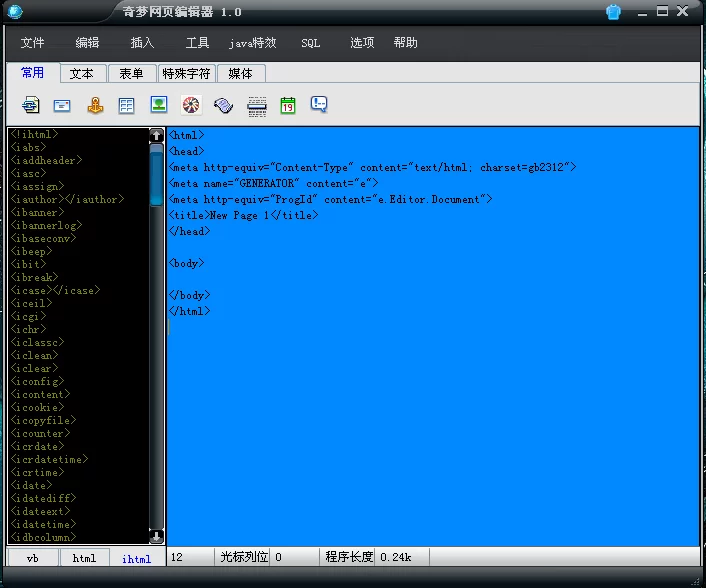Image resolution: width=706 pixels, height=588 pixels.
Task: Select the <icookie> tag in list
Action: point(37,407)
